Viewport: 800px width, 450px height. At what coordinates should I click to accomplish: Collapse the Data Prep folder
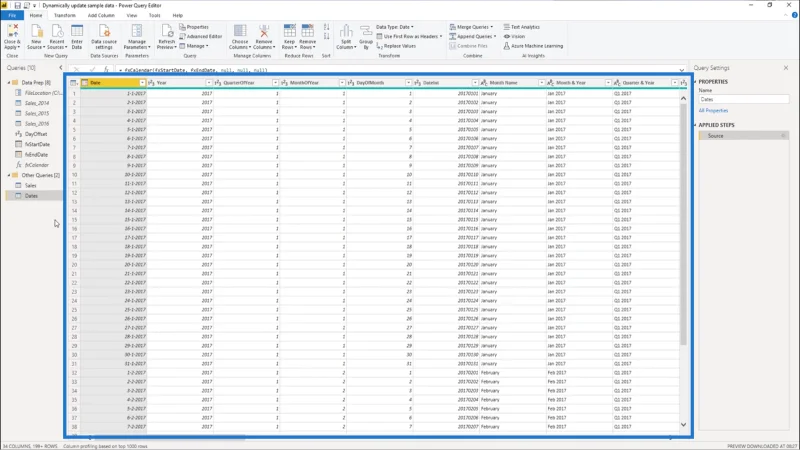(x=9, y=83)
